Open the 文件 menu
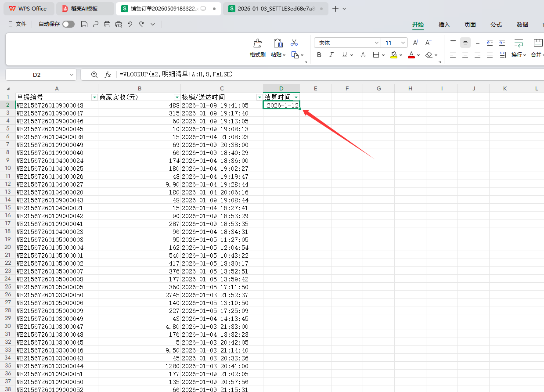This screenshot has width=544, height=392. click(18, 25)
